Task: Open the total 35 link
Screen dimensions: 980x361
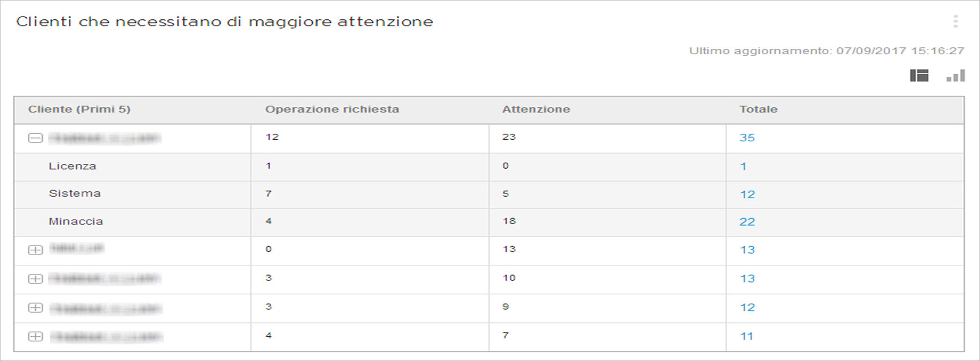Action: point(747,138)
